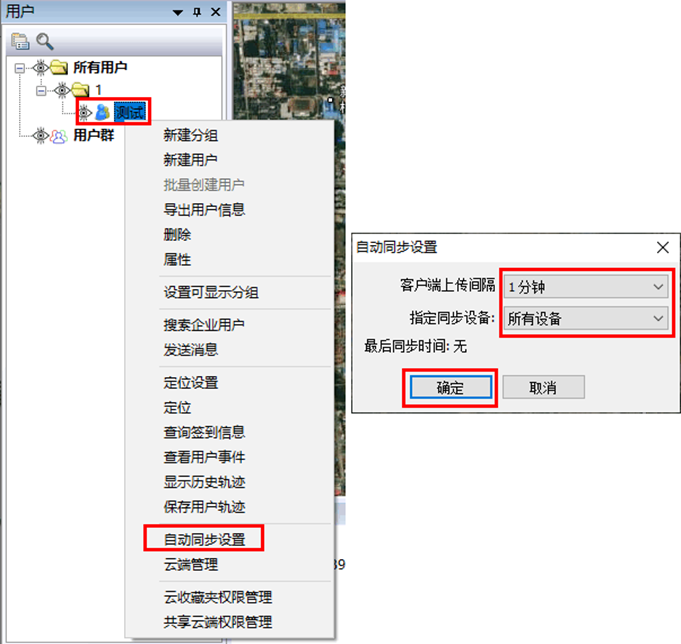Click the user list view toolbar icon

pyautogui.click(x=20, y=41)
